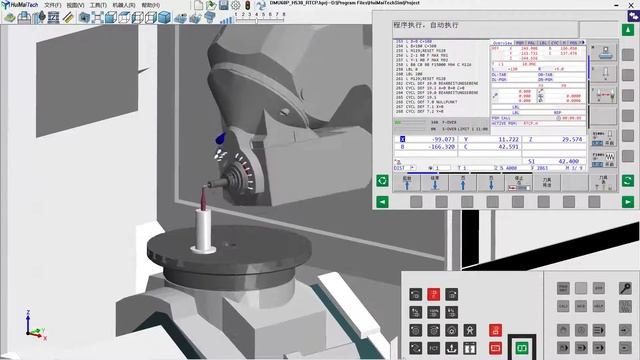
Task: Click the vertical softkey with the red distance arrow
Action: [604, 95]
